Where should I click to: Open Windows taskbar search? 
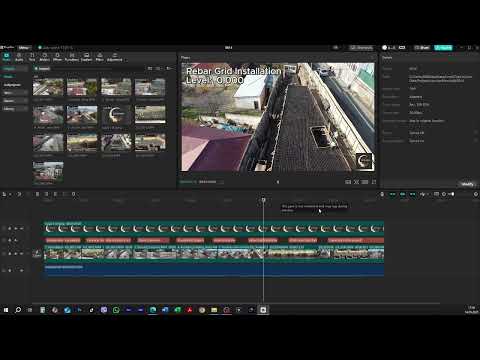coord(18,310)
